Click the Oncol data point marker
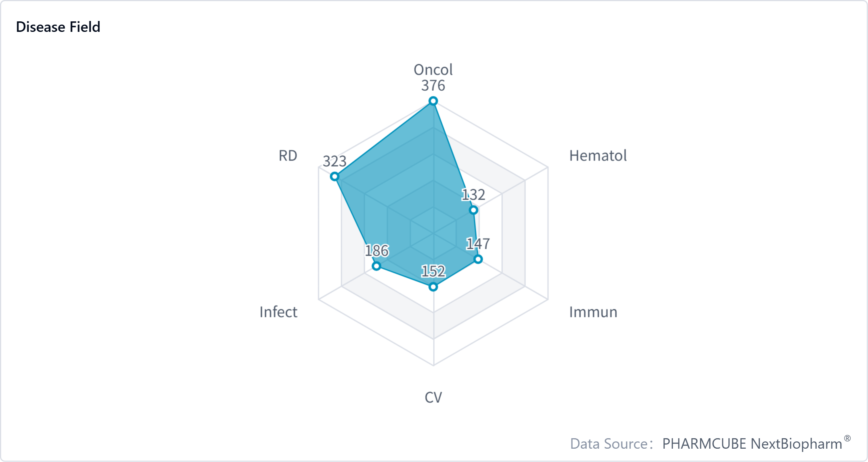 [433, 101]
